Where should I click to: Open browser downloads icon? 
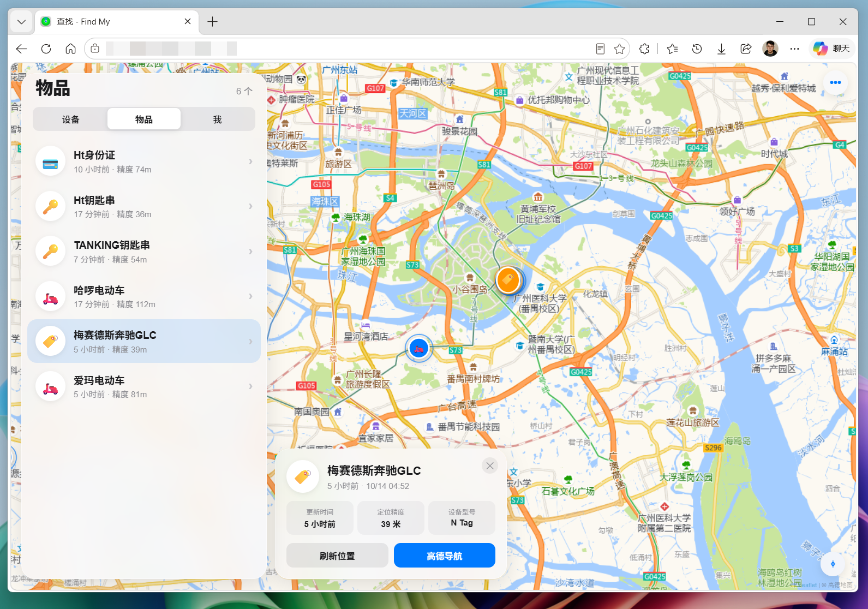pyautogui.click(x=721, y=49)
